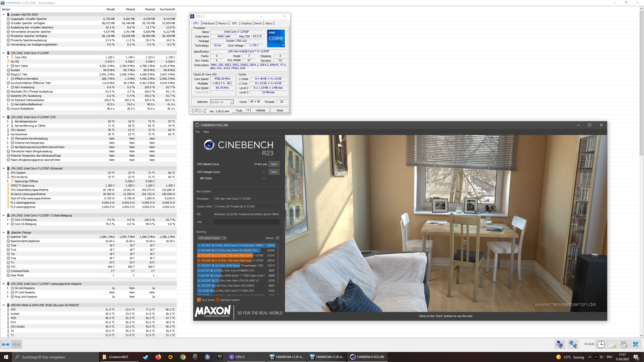Viewport: 644px width, 362px height.
Task: Start the CPU (Single Core) test
Action: tap(274, 172)
